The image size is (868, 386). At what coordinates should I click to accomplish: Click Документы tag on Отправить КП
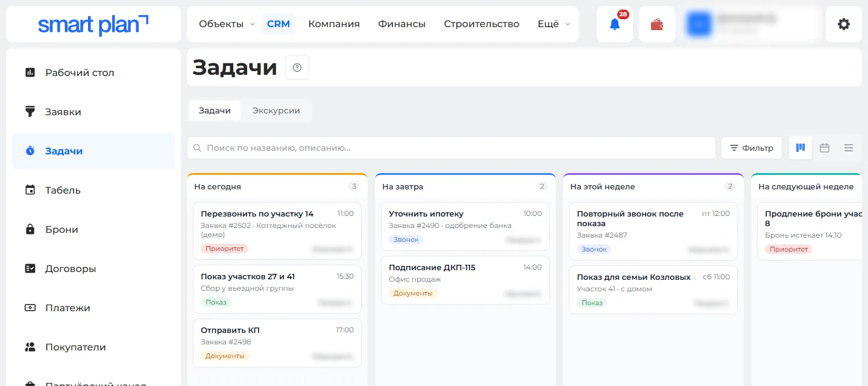click(225, 356)
